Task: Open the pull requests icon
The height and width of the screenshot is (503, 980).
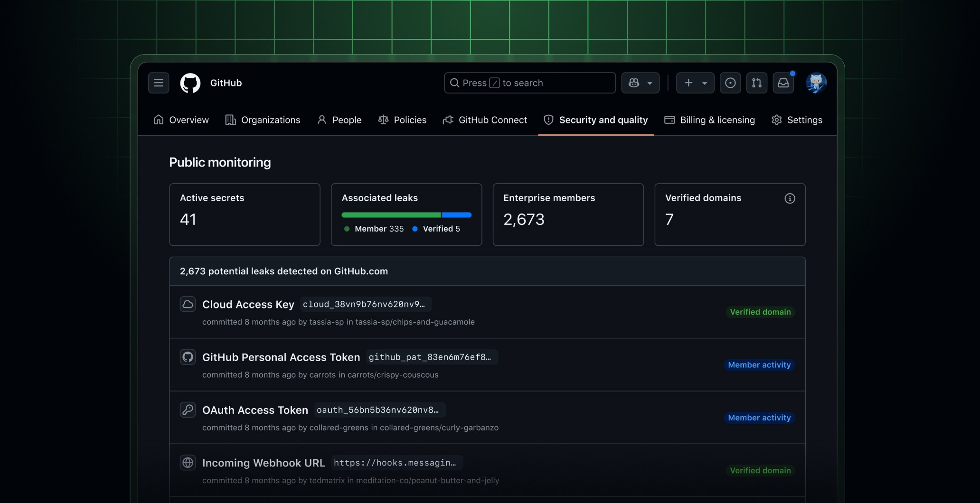Action: [757, 83]
